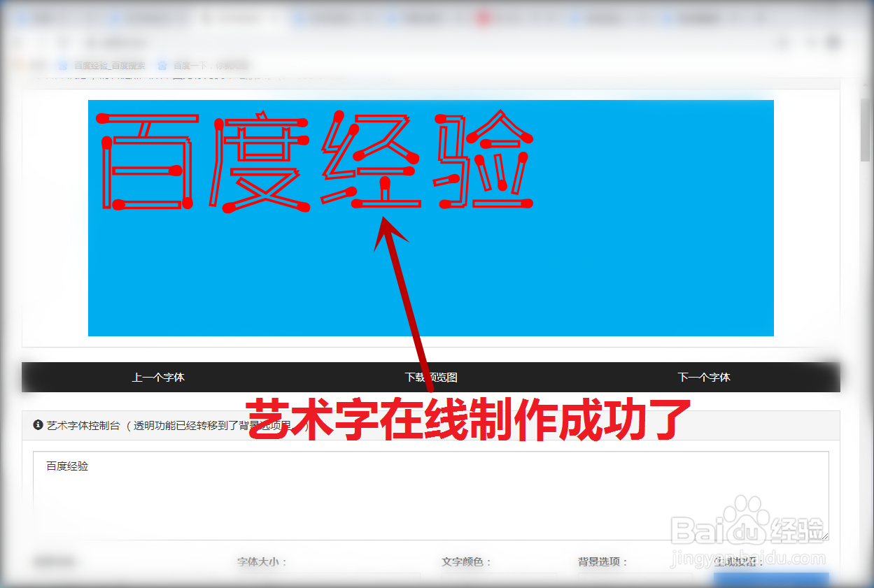Click the 文字颜色 label
Screen dimensions: 874x588
click(x=467, y=561)
